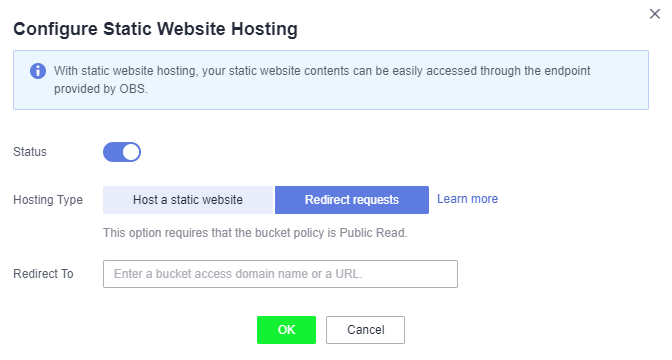Click the Status field label
Screen dimensions: 672x360
tap(30, 152)
